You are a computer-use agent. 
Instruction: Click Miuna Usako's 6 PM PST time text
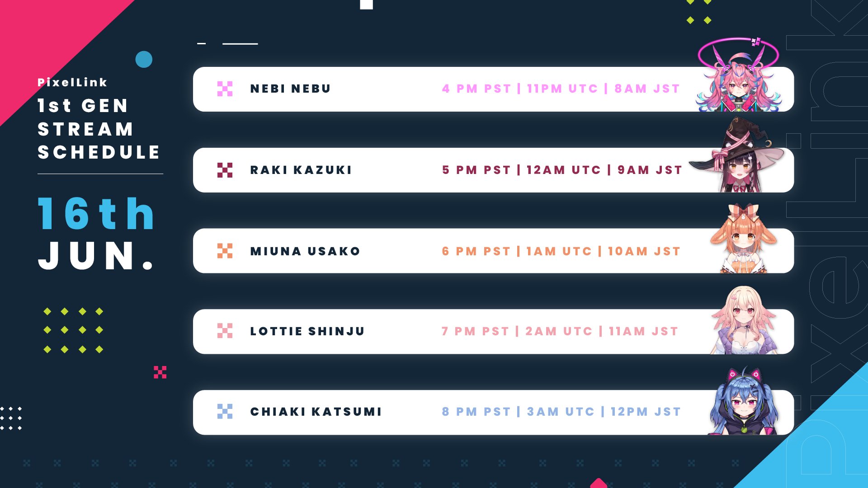476,251
